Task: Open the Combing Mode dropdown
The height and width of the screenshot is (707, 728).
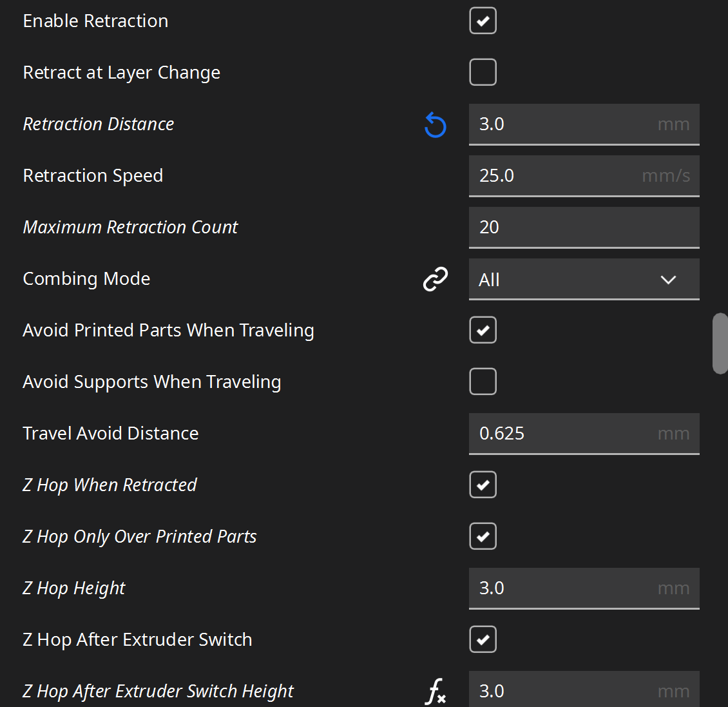Action: point(567,279)
